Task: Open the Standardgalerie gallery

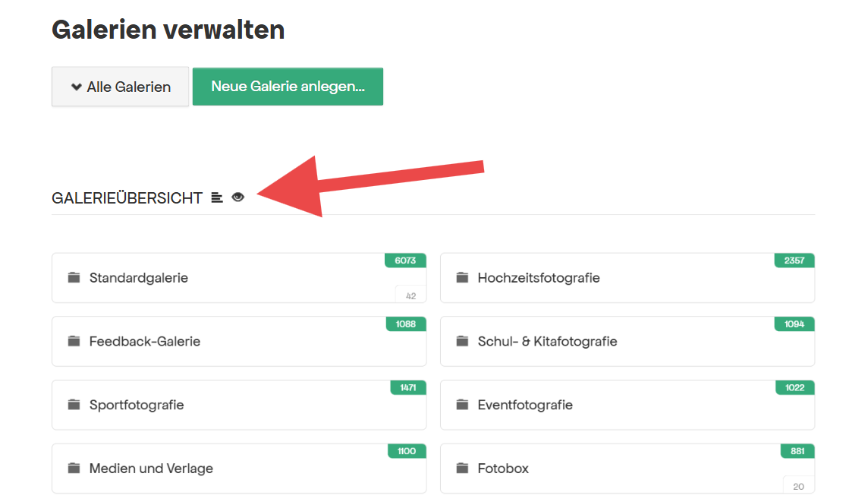Action: (139, 278)
